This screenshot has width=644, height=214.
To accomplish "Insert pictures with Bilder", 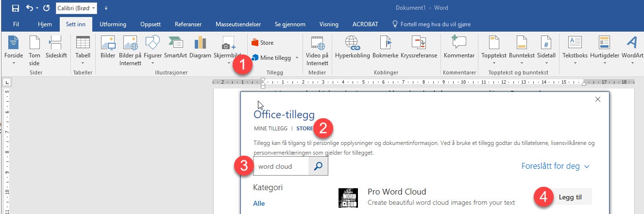I will (108, 47).
